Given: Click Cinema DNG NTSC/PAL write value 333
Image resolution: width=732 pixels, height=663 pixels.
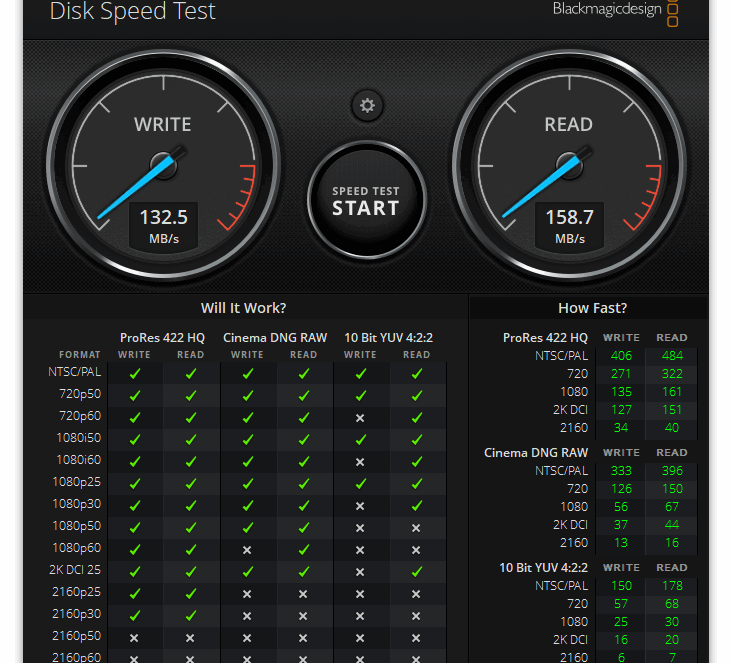Looking at the screenshot, I should tap(621, 471).
